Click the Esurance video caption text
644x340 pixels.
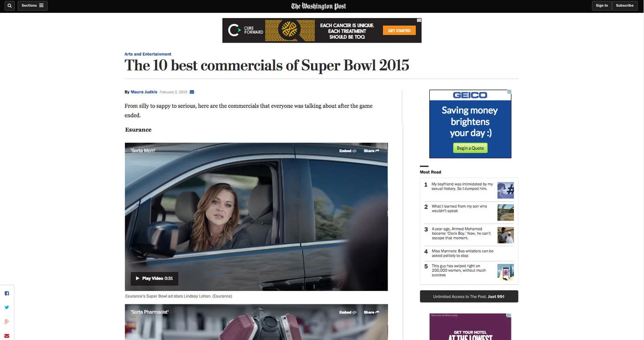pos(179,296)
